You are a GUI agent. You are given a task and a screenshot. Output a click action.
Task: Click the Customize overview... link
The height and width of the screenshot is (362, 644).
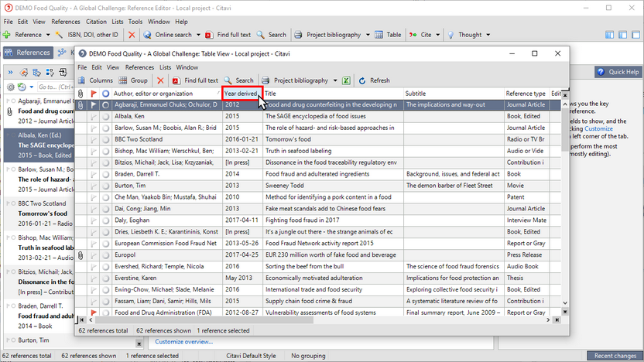[184, 341]
